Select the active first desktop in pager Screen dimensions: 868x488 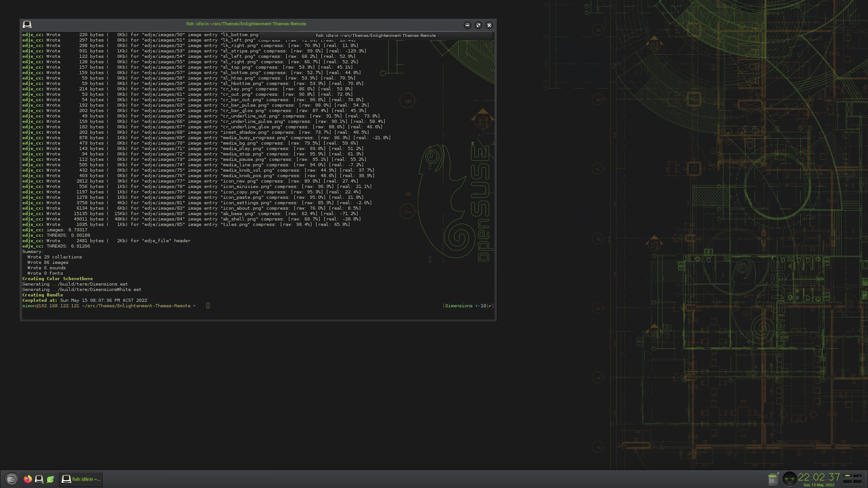coord(848,476)
